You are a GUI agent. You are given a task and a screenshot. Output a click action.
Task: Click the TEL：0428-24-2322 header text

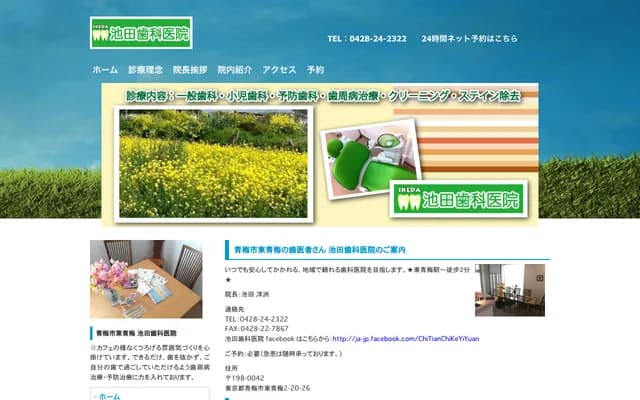point(367,38)
